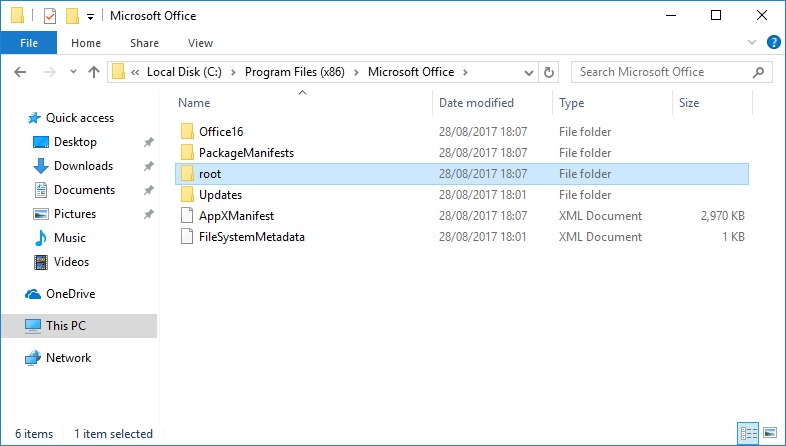Click the Refresh button in address bar
Screen dimensions: 786x446
click(x=548, y=72)
